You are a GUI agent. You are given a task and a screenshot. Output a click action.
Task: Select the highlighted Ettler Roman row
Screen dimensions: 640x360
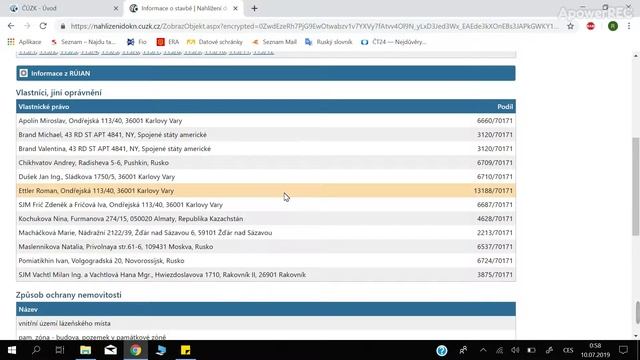pos(266,191)
